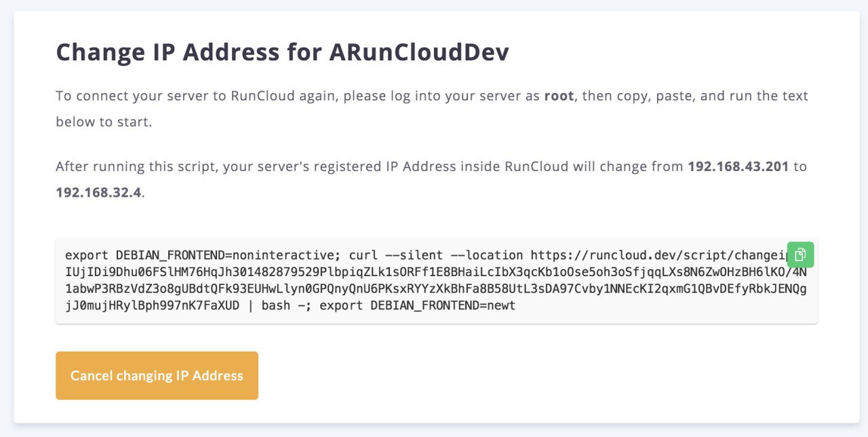Screen dimensions: 868x437
Task: Copy the script with the green clipboard icon
Action: click(800, 254)
